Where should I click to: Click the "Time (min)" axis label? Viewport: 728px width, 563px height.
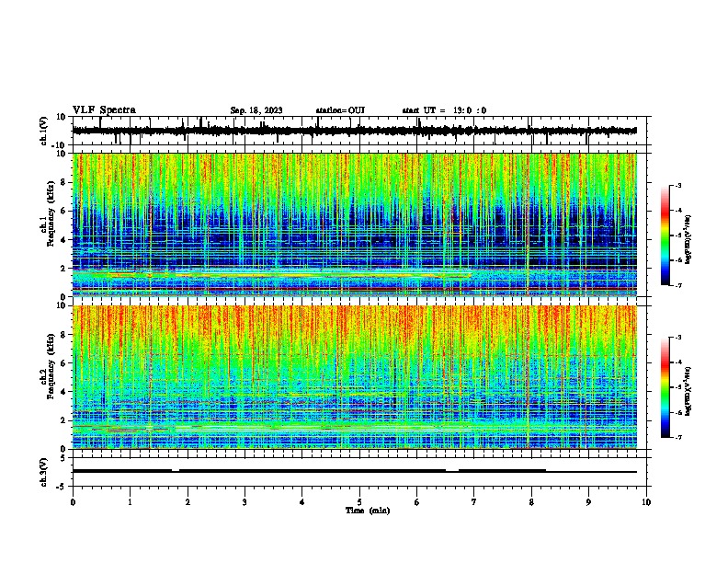368,511
